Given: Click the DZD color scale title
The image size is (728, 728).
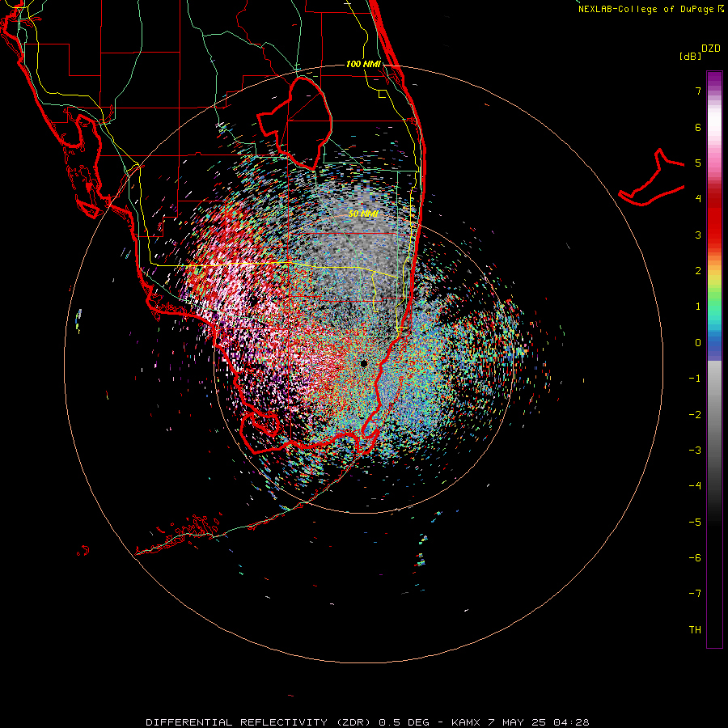Looking at the screenshot, I should 711,49.
